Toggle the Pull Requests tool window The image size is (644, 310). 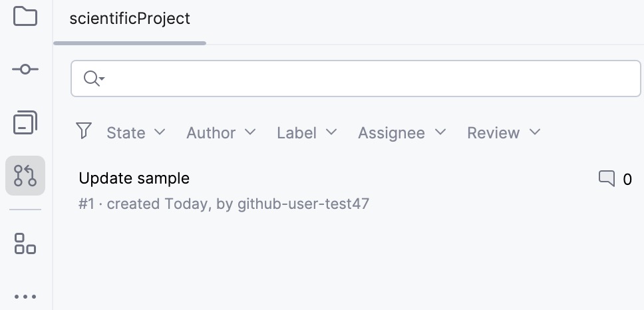pyautogui.click(x=25, y=176)
